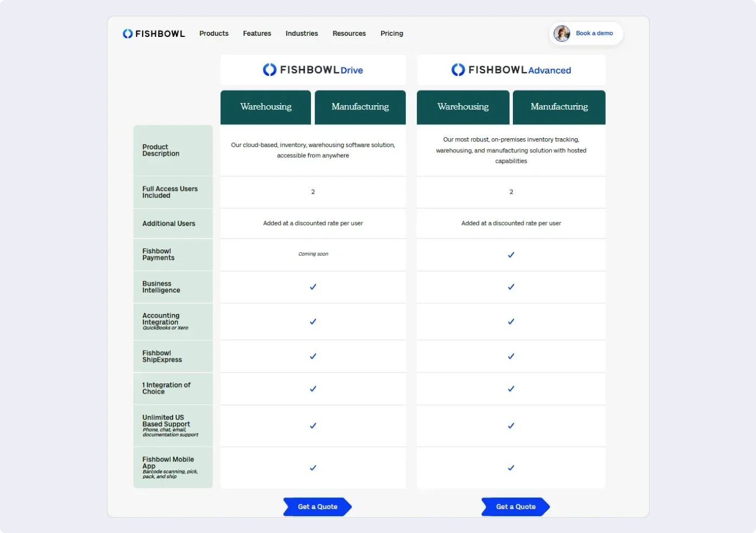Open the Industries menu
The height and width of the screenshot is (533, 756).
tap(302, 34)
